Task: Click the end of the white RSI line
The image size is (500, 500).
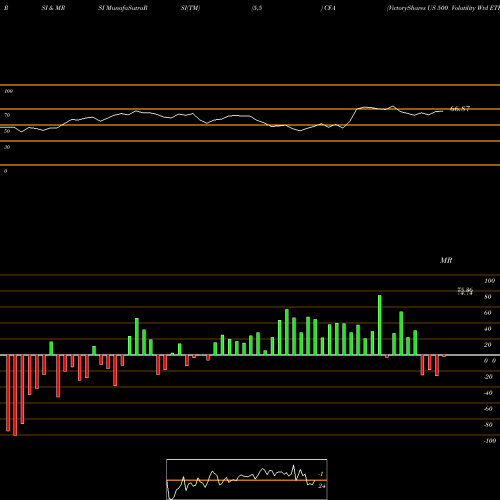Action: pyautogui.click(x=443, y=111)
